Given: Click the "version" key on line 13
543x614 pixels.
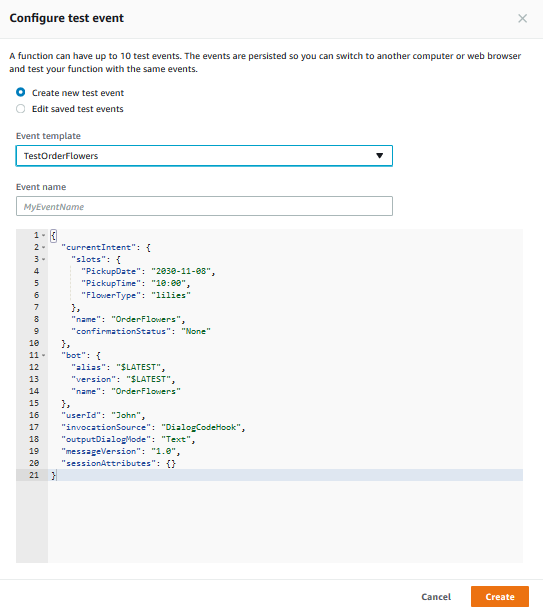Looking at the screenshot, I should [94, 379].
